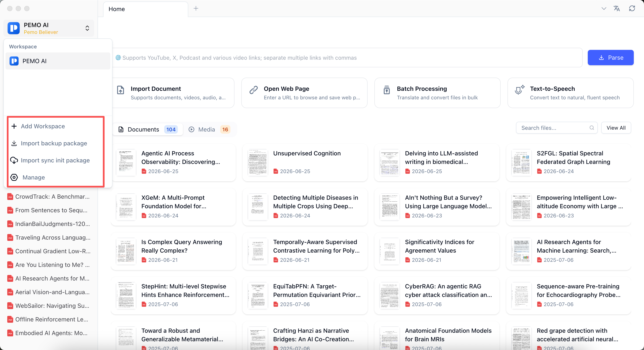This screenshot has height=350, width=644.
Task: Open Empowering Intelligent Low-altitude Economy document
Action: (568, 207)
